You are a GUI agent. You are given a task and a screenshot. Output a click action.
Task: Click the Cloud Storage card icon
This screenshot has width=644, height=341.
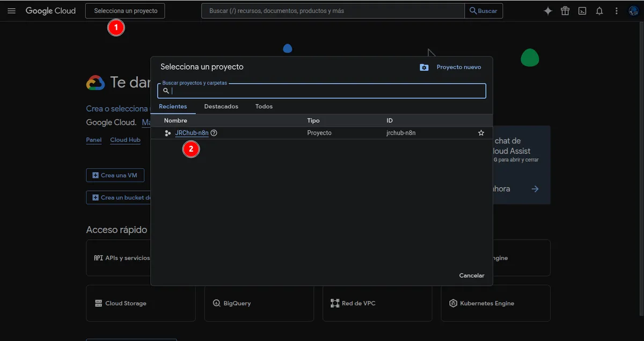coord(99,303)
